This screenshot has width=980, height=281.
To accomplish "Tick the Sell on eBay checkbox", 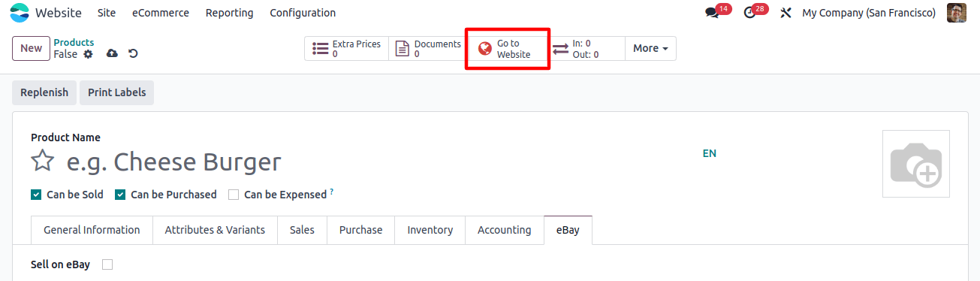I will [x=107, y=264].
